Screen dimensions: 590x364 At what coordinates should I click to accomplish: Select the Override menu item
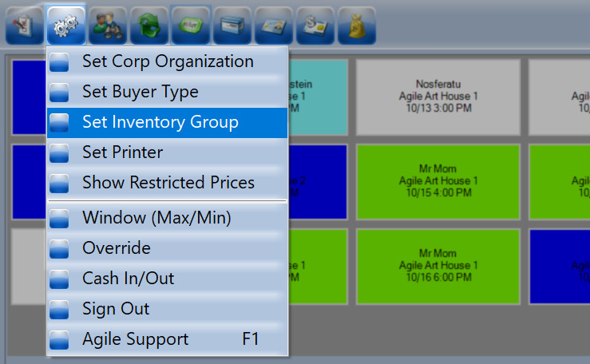click(x=167, y=248)
